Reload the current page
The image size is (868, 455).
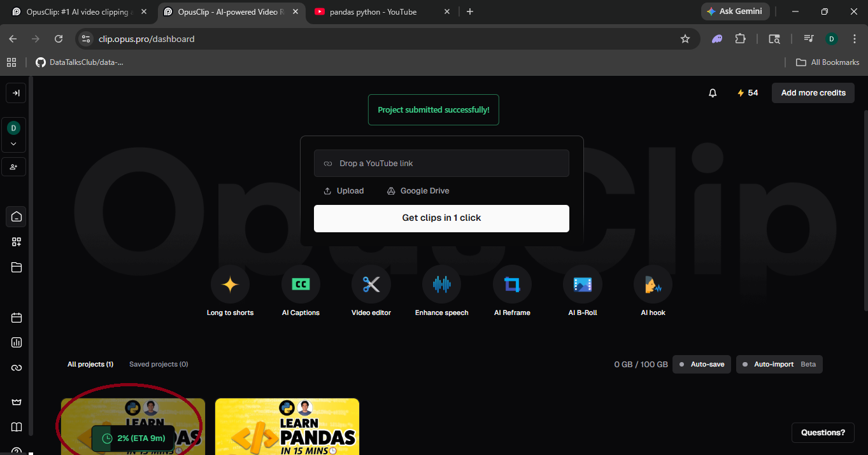59,39
